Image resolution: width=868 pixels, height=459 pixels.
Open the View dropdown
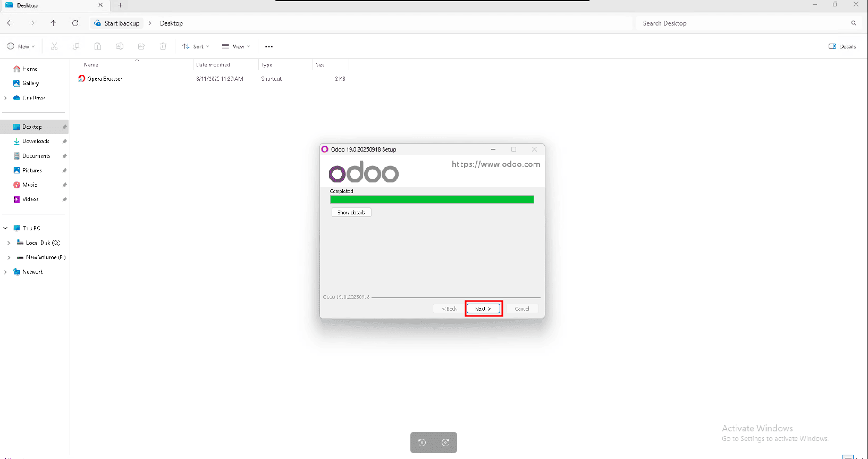click(236, 47)
